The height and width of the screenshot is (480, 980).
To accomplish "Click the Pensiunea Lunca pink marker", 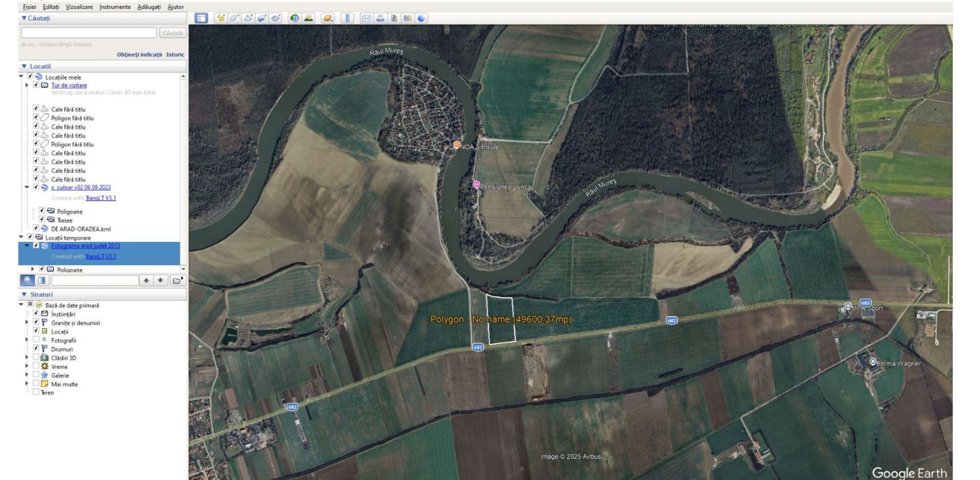I will pos(476,185).
